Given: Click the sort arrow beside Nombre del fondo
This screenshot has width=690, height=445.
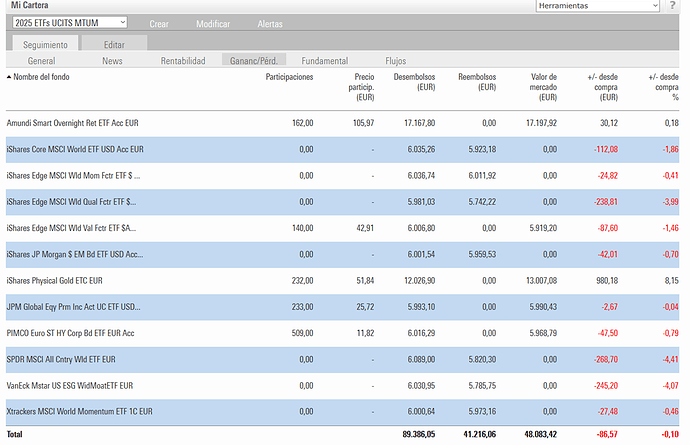Looking at the screenshot, I should tap(9, 77).
